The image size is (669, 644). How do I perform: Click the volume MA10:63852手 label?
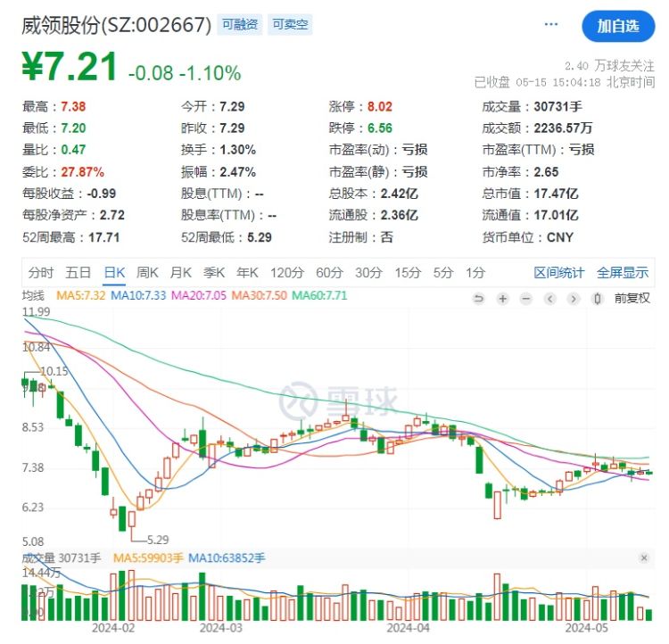227,557
